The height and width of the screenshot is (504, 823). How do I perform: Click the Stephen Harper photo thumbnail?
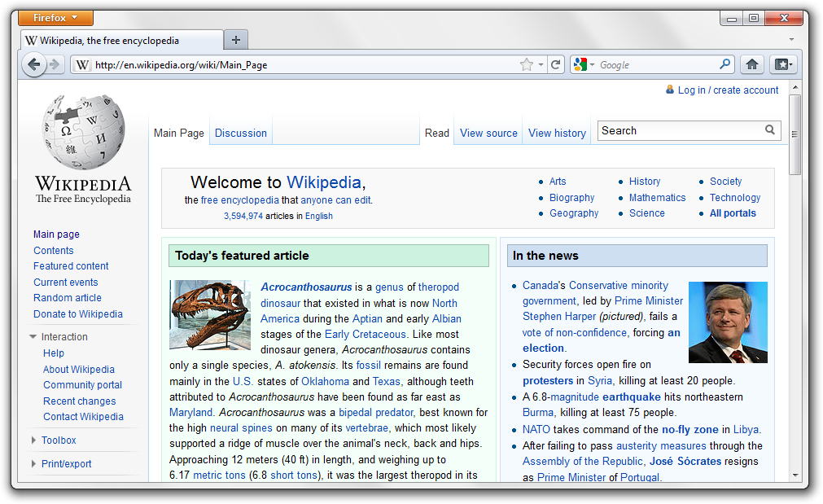point(728,322)
